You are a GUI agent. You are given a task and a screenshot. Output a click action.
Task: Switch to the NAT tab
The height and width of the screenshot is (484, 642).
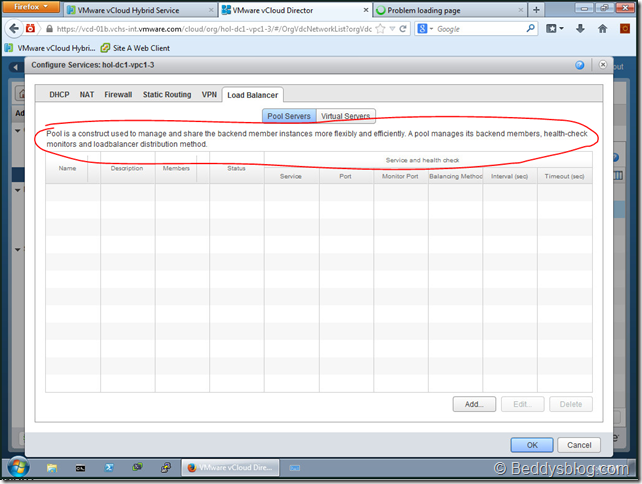(87, 95)
